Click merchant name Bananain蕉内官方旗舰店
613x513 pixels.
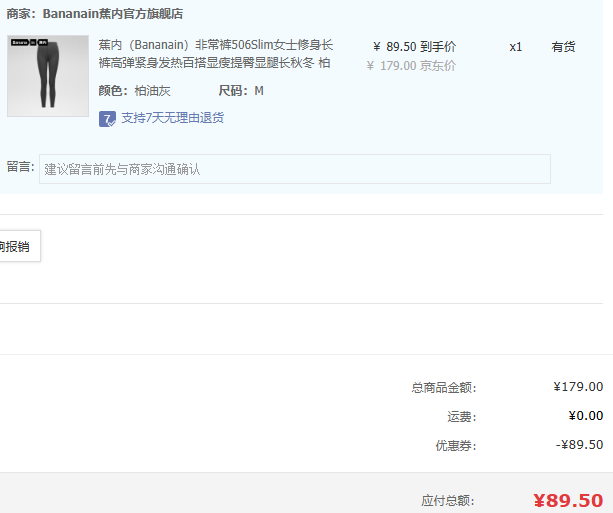[x=113, y=14]
